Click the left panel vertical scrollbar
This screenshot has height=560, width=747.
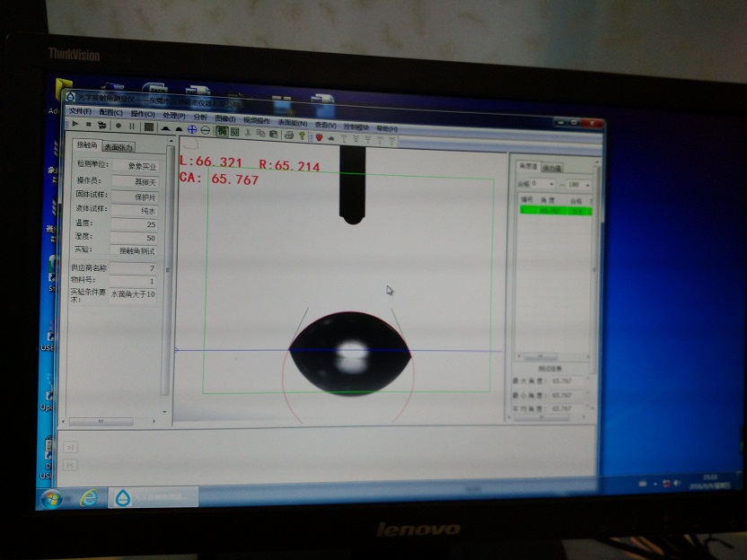(x=166, y=269)
